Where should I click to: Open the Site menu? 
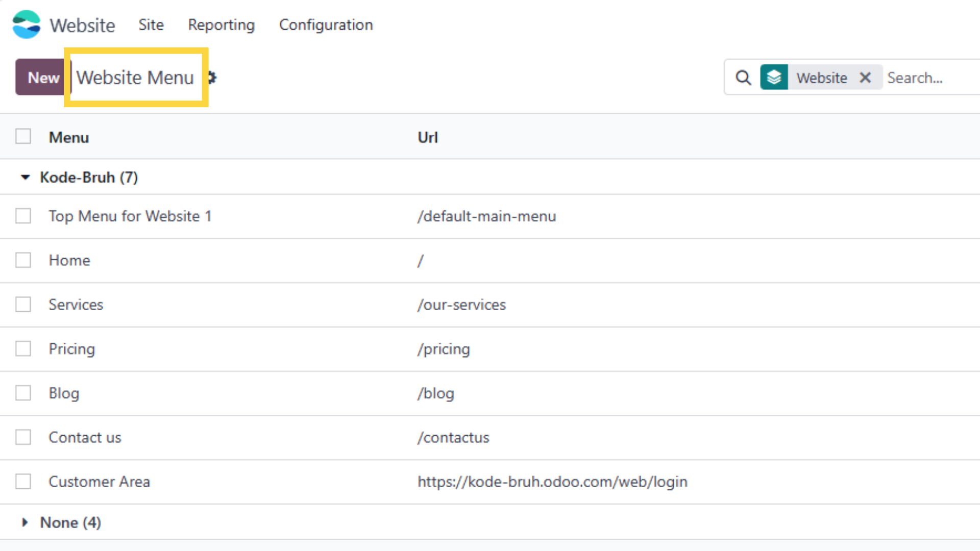pyautogui.click(x=151, y=24)
